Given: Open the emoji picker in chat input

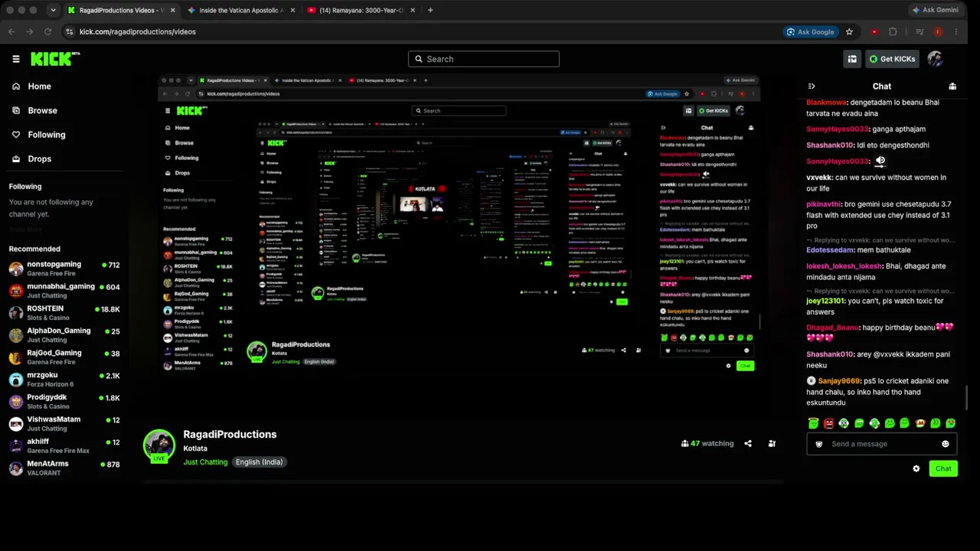Looking at the screenshot, I should (946, 444).
